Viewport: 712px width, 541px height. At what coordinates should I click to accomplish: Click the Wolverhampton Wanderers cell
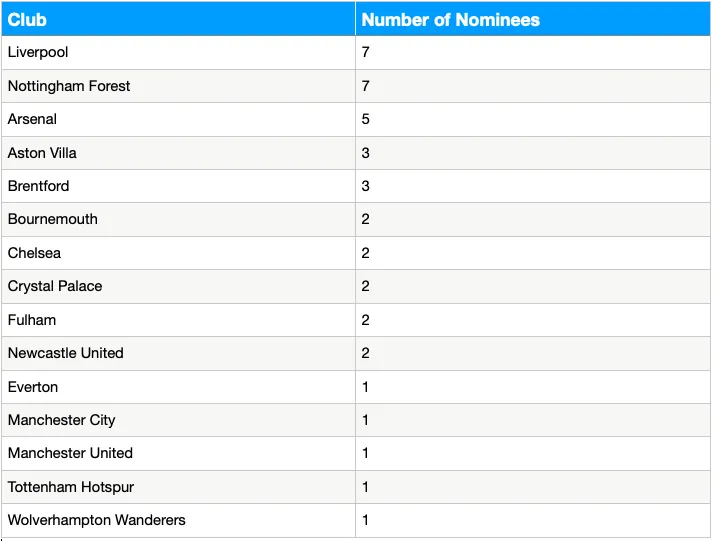pyautogui.click(x=97, y=520)
